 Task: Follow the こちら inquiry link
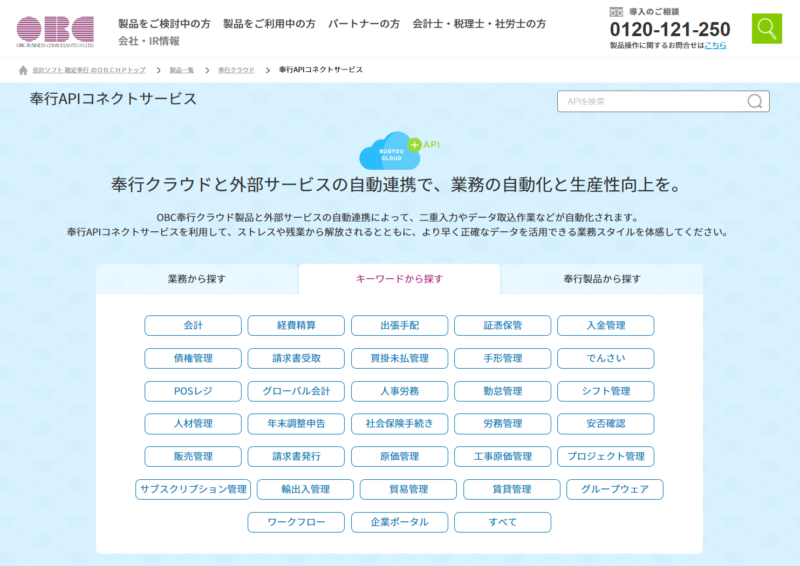pos(715,45)
